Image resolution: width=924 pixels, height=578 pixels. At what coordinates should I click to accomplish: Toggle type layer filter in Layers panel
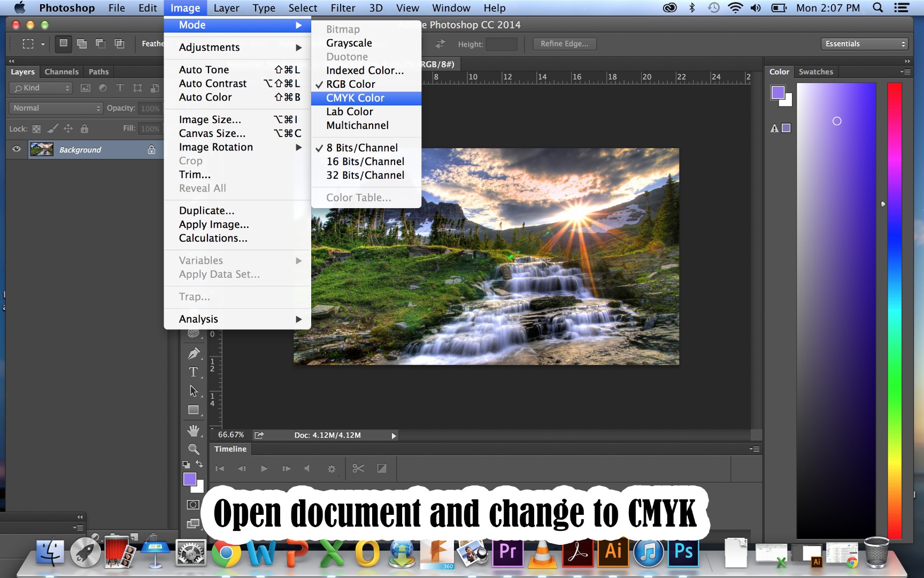click(x=120, y=88)
